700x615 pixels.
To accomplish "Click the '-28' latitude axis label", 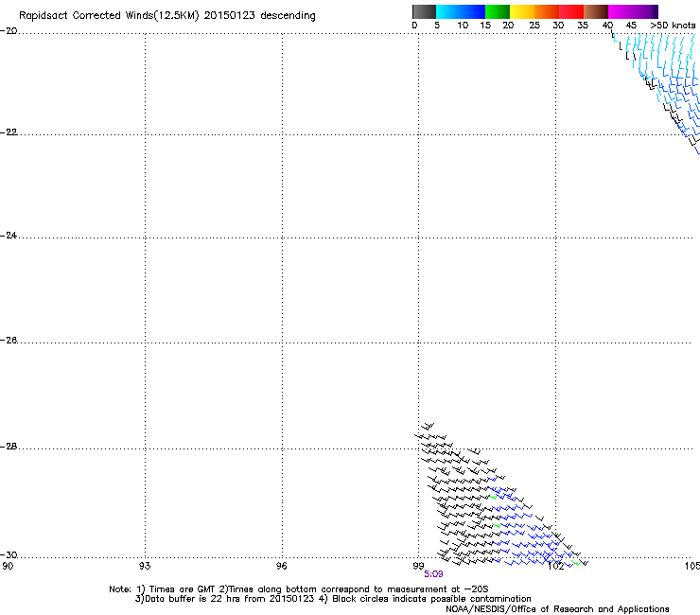I will 9,447.
